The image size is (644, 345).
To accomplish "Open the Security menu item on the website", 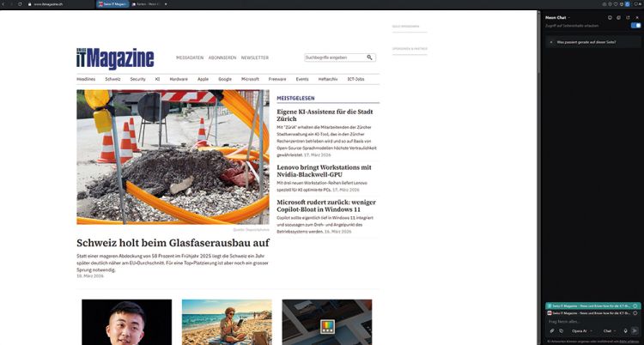I will [x=137, y=78].
